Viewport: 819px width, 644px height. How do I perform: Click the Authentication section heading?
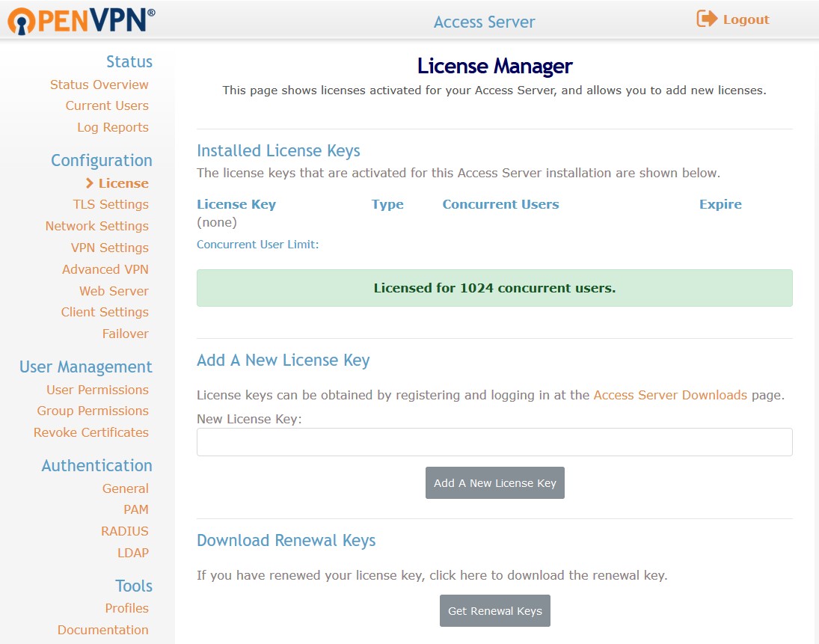point(96,465)
